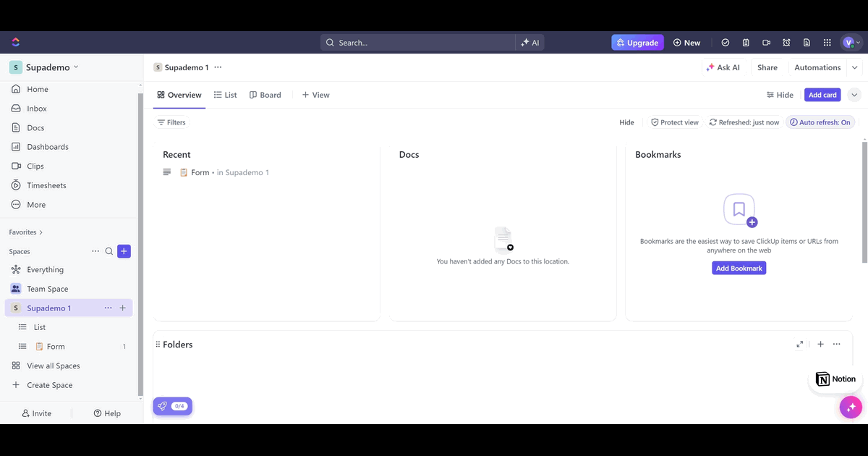868x456 pixels.
Task: Click the Share button
Action: pyautogui.click(x=767, y=67)
